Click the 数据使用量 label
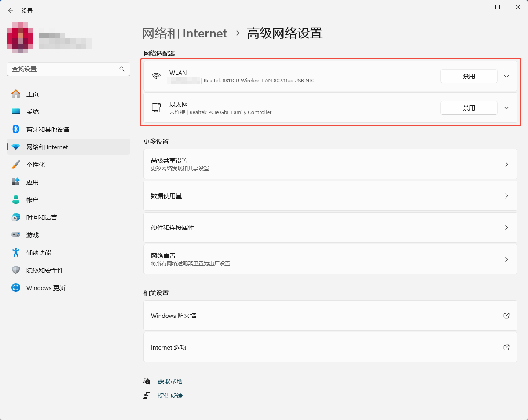 pos(166,196)
